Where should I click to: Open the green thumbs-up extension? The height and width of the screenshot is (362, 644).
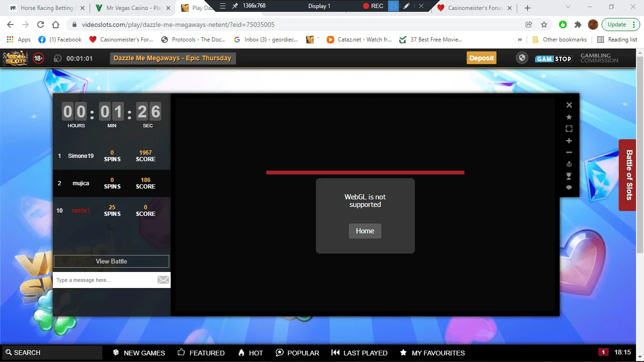pyautogui.click(x=563, y=25)
